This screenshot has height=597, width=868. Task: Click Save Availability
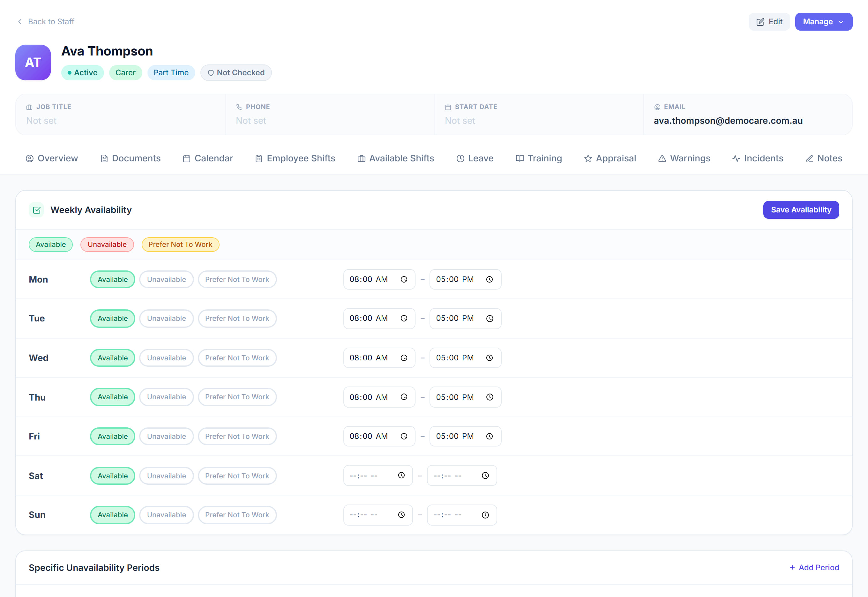pyautogui.click(x=801, y=210)
